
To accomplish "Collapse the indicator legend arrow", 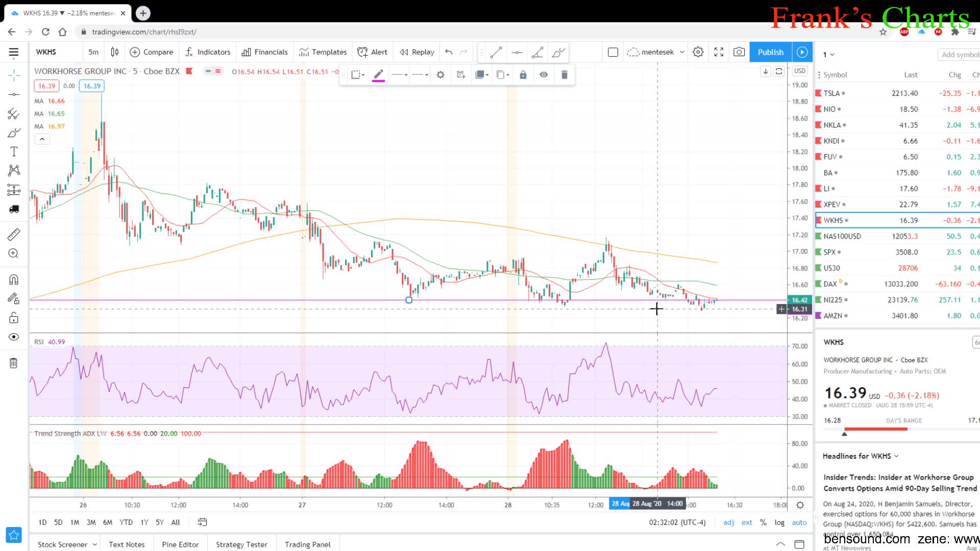I will [x=42, y=139].
